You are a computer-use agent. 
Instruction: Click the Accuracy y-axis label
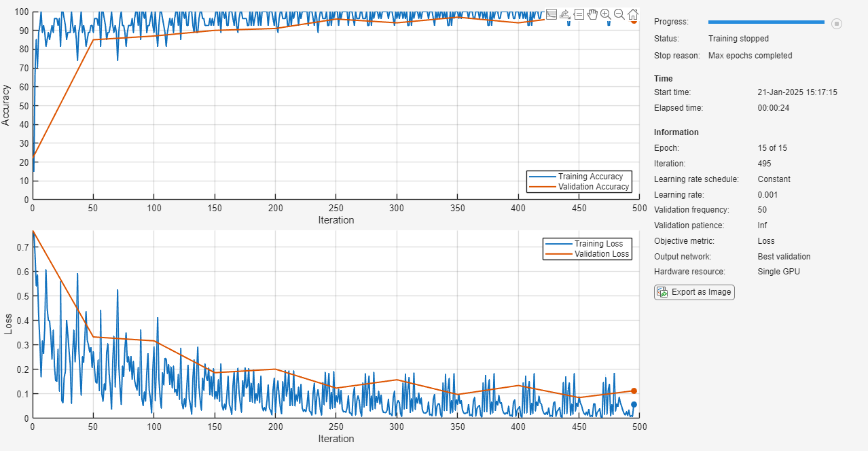pyautogui.click(x=6, y=105)
